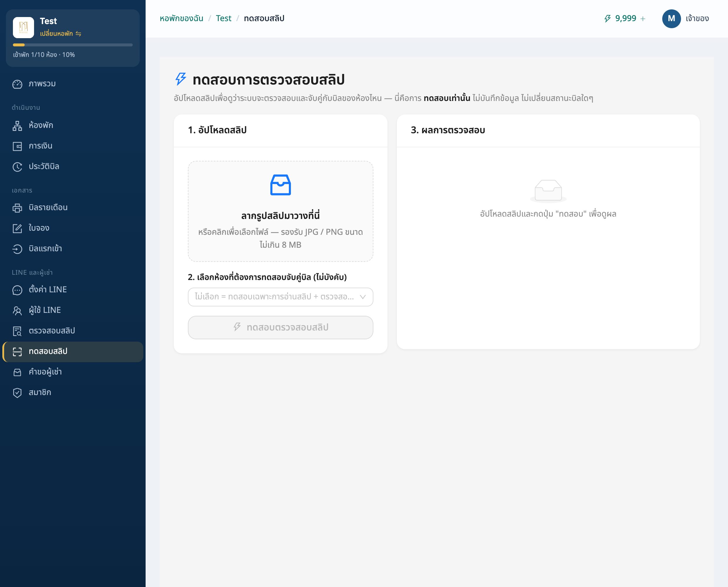Expand the room selection dropdown

coord(280,297)
